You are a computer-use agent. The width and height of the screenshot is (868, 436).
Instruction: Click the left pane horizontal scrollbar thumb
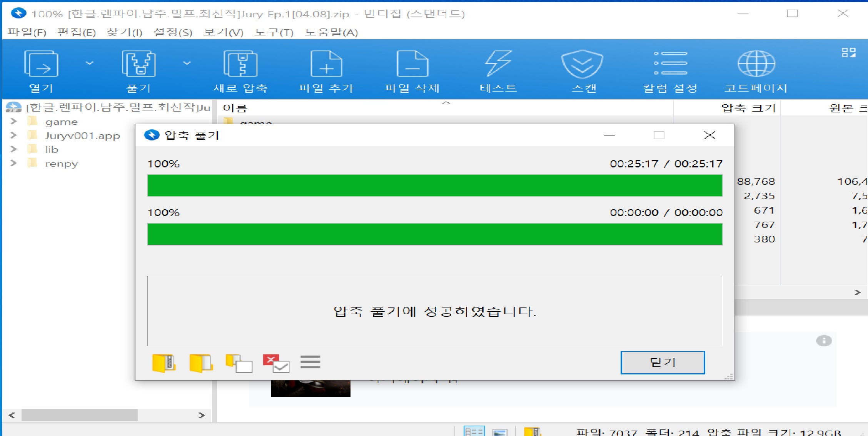pos(79,415)
